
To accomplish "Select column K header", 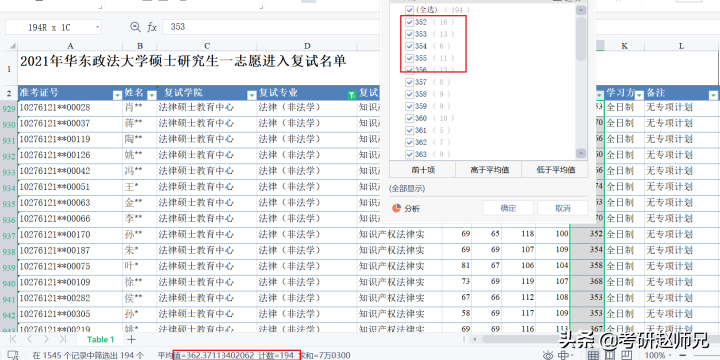I will [x=624, y=46].
